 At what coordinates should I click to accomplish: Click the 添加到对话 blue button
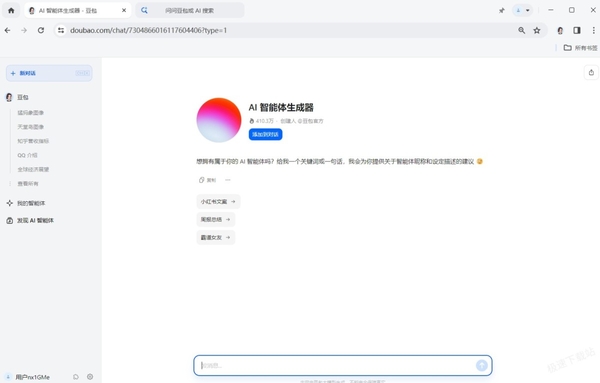tap(266, 134)
